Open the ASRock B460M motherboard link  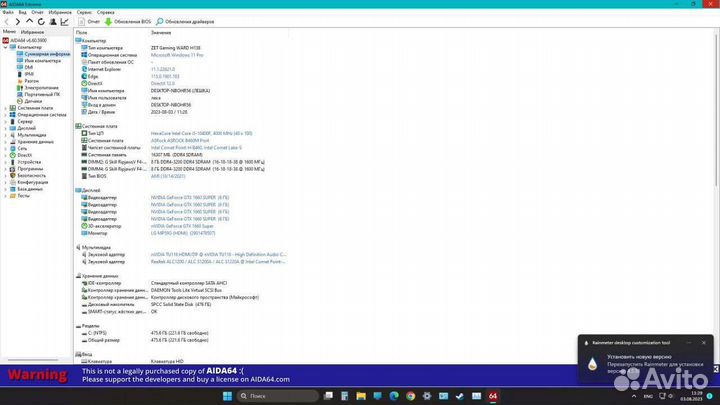coord(180,141)
